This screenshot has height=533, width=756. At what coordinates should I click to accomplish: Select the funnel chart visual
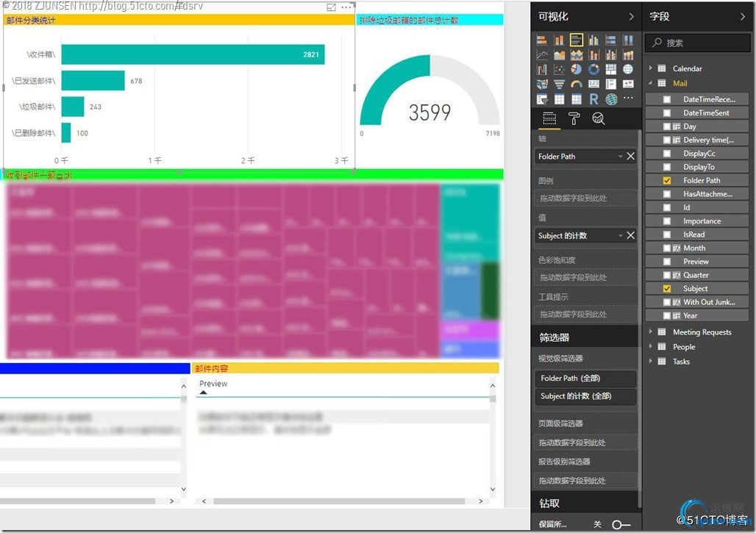pos(560,85)
